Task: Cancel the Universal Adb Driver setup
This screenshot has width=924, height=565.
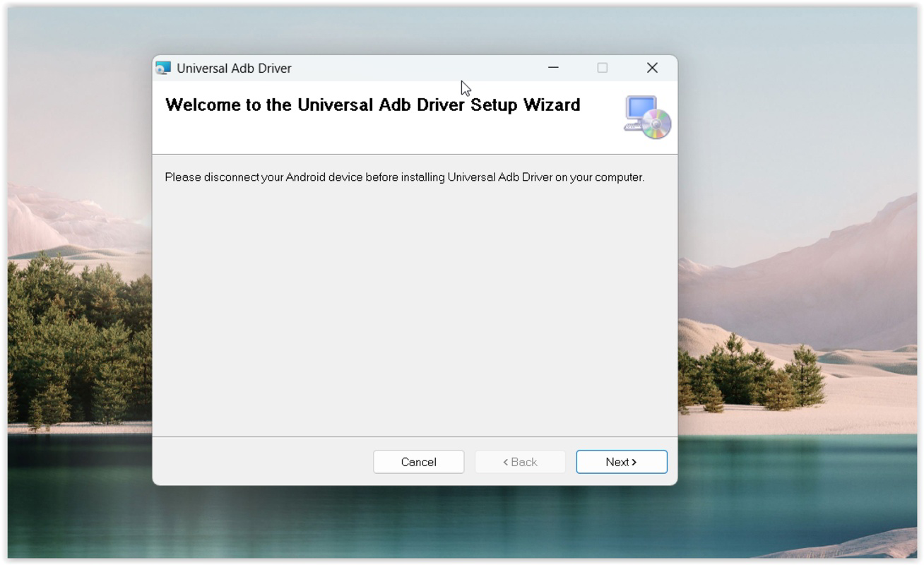Action: [x=418, y=462]
